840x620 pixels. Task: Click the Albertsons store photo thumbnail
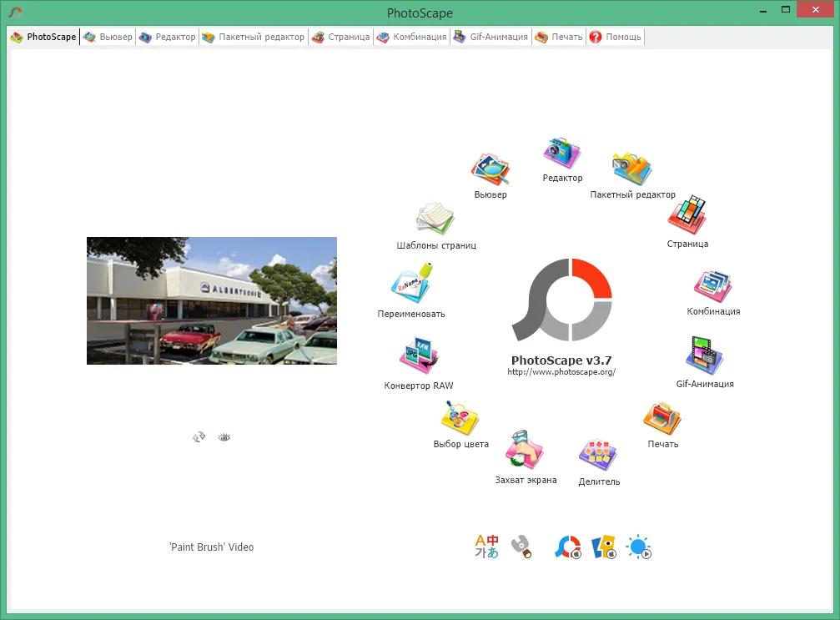(212, 300)
